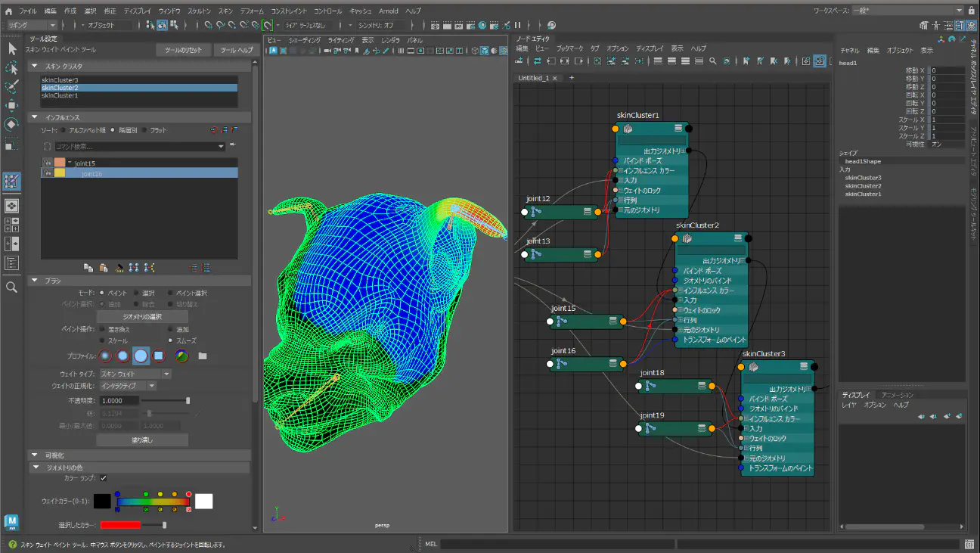Open the ウェイトの正規化 dropdown
This screenshot has width=980, height=553.
tap(127, 386)
